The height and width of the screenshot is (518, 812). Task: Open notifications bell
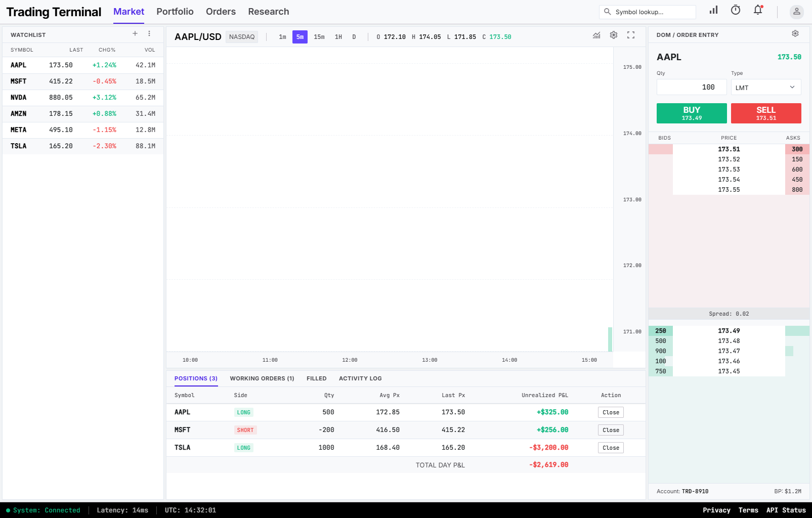tap(758, 10)
